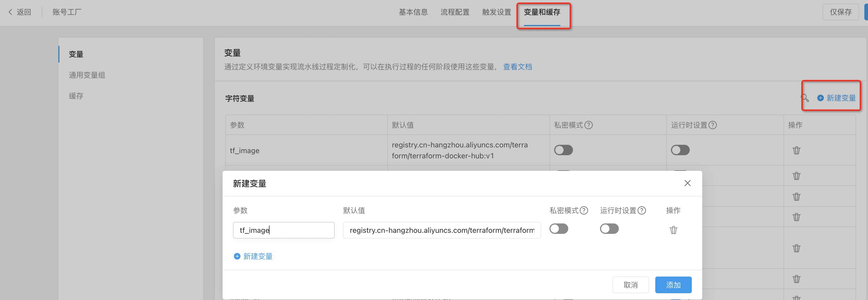
Task: Click the help icon next to 运行时设置 in the dialog
Action: click(642, 210)
